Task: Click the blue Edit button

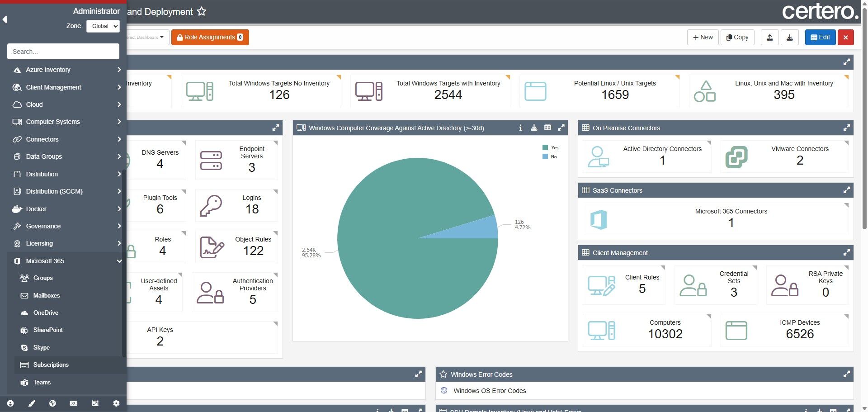Action: (x=821, y=38)
